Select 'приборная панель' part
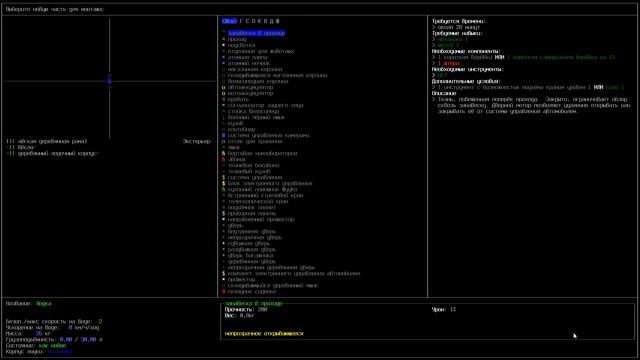Image resolution: width=640 pixels, height=360 pixels. pos(252,213)
